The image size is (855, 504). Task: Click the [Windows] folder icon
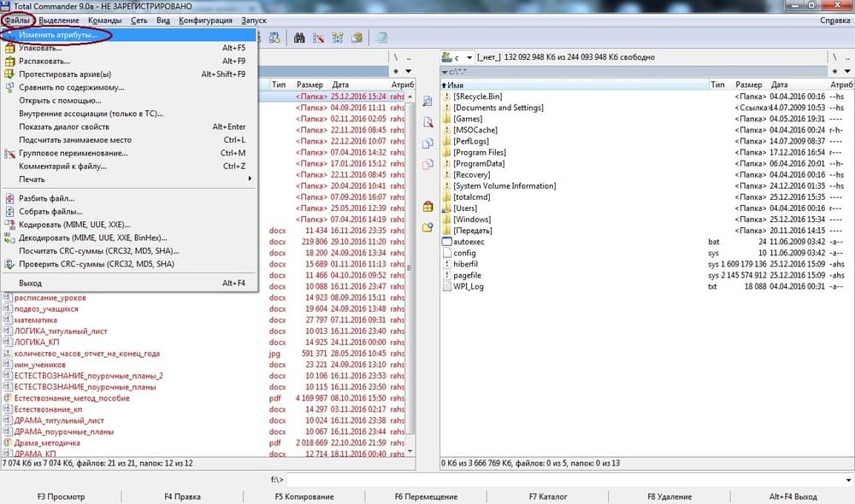(446, 219)
